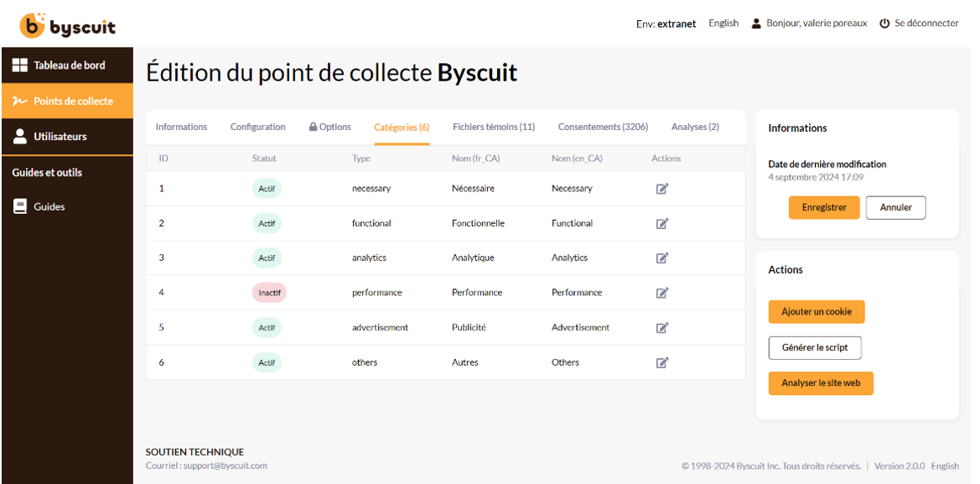Click Se déconnecter link
The image size is (980, 484).
(926, 23)
